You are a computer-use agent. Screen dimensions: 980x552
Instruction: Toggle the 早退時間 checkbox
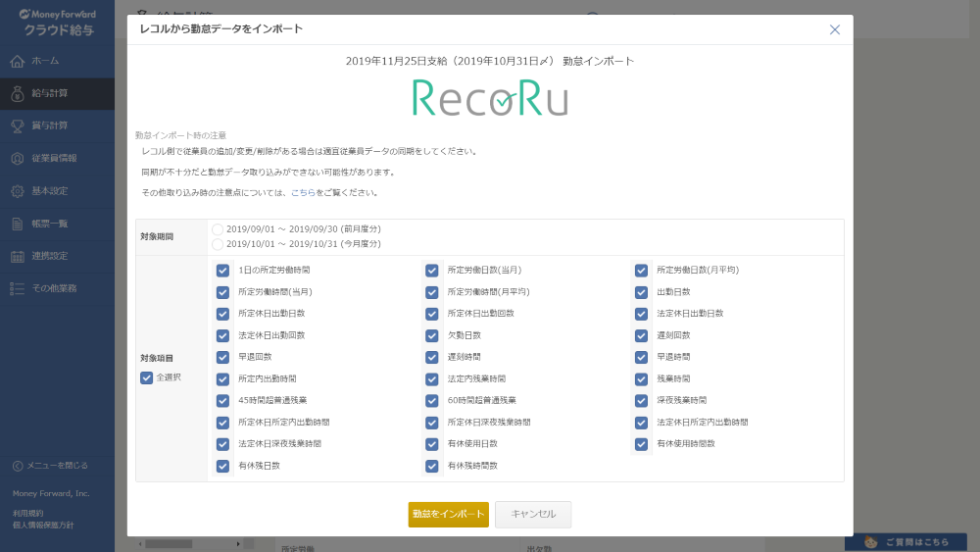641,357
